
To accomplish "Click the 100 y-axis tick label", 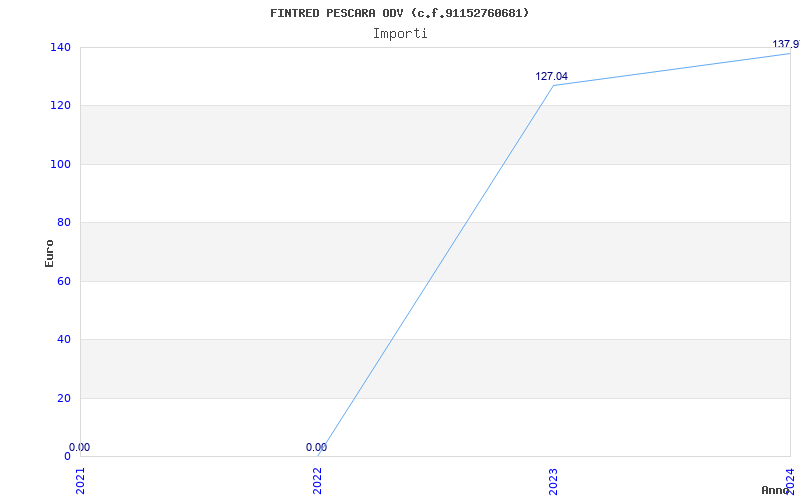I will pyautogui.click(x=59, y=164).
